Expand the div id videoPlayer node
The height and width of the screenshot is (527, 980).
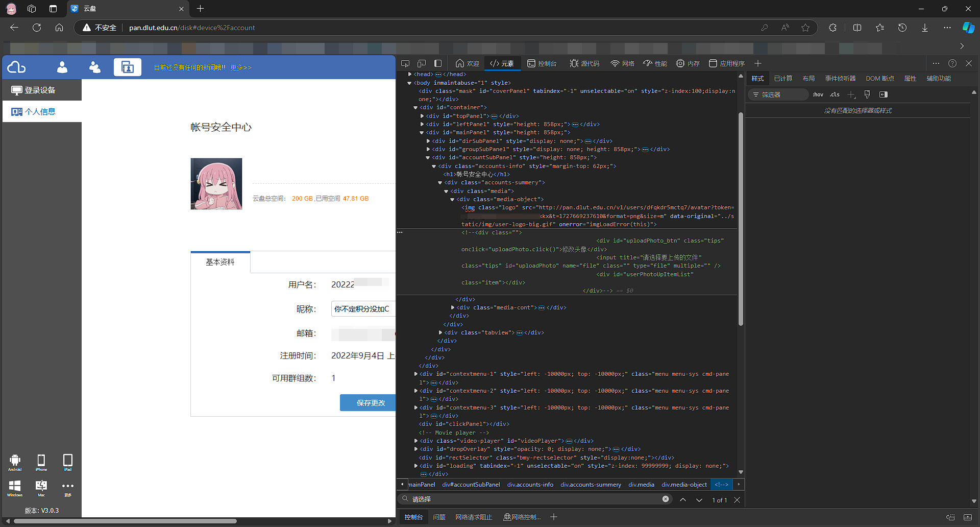pyautogui.click(x=415, y=441)
